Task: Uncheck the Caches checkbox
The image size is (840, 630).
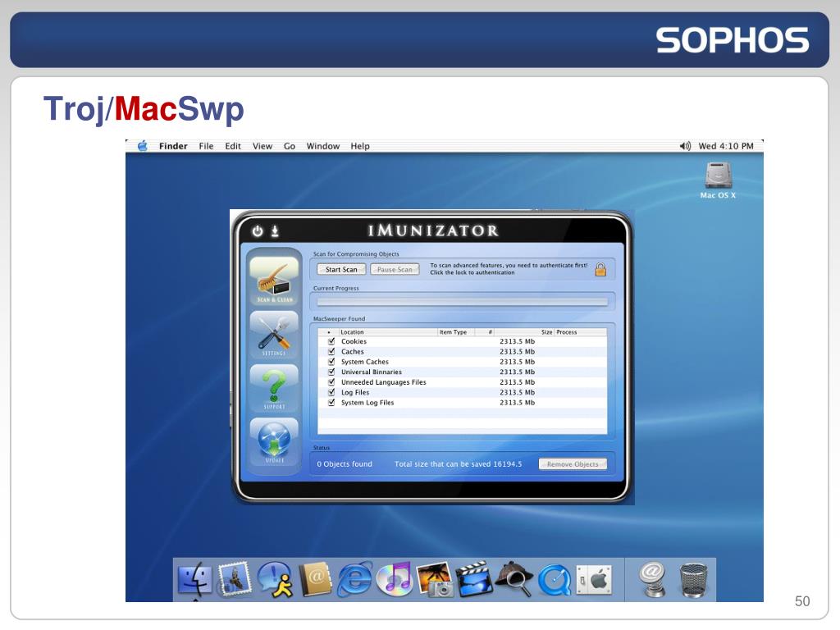Action: tap(331, 351)
